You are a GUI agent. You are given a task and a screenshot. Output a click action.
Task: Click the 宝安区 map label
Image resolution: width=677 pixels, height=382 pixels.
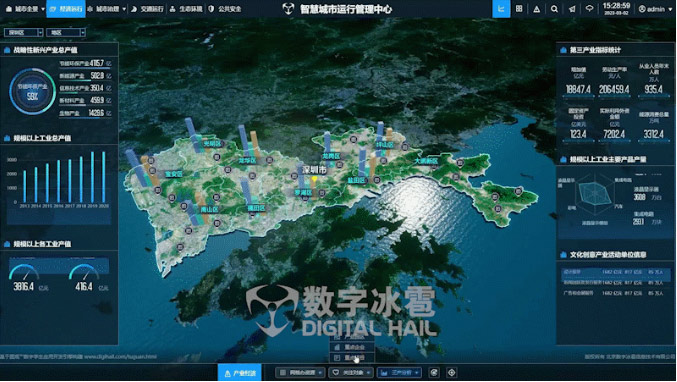click(173, 174)
